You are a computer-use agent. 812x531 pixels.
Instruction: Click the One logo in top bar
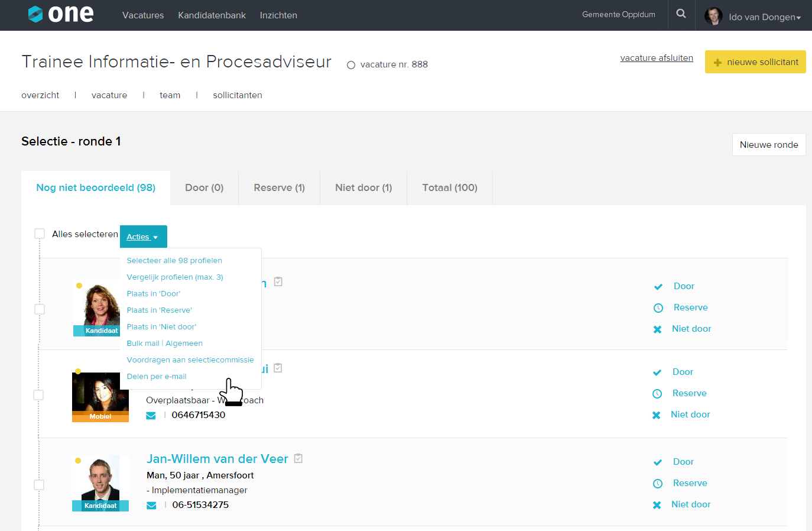pos(61,14)
